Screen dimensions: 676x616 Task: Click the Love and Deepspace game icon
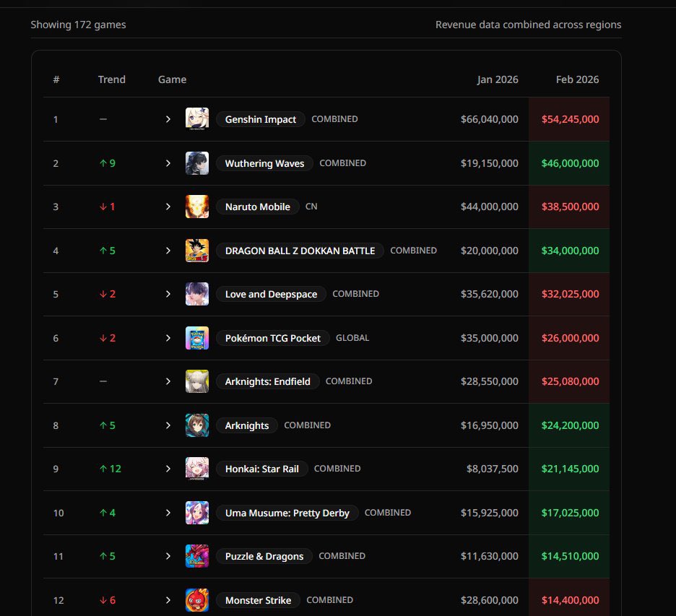tap(197, 294)
